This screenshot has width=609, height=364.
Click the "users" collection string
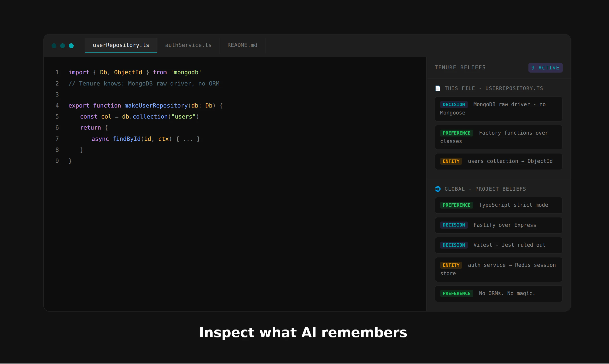tap(183, 117)
